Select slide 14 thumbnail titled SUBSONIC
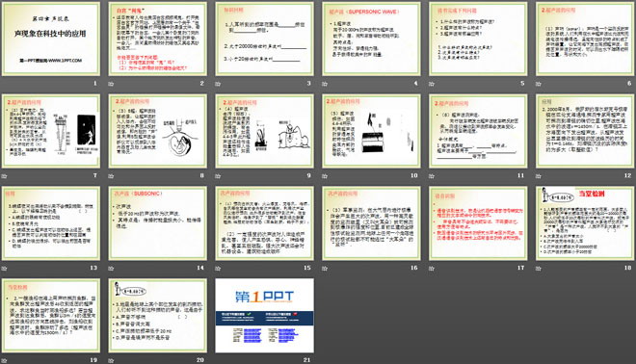Image resolution: width=636 pixels, height=364 pixels. pyautogui.click(x=158, y=223)
